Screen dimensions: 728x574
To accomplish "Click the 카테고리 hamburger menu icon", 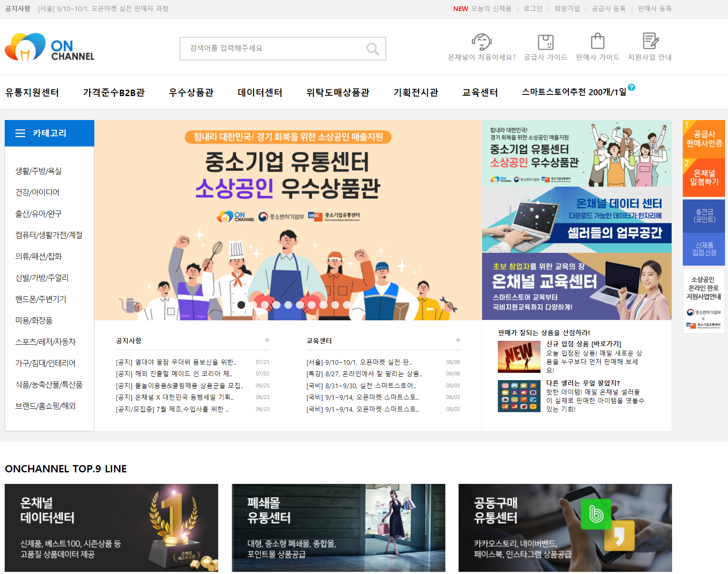I will pyautogui.click(x=20, y=133).
